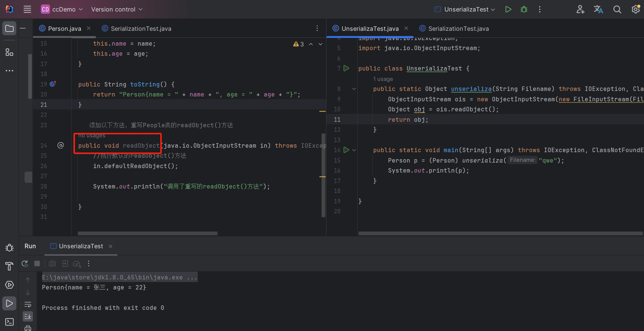Toggle the Project tool window folder icon
Image resolution: width=644 pixels, height=331 pixels.
tap(9, 28)
